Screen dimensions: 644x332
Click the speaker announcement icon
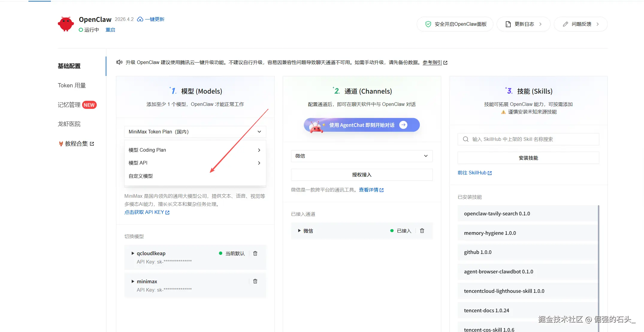pyautogui.click(x=119, y=62)
